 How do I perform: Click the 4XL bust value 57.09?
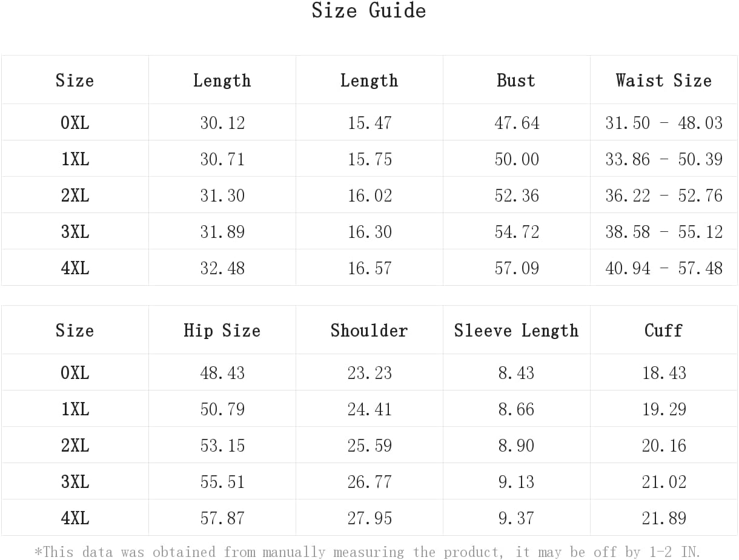pyautogui.click(x=517, y=268)
